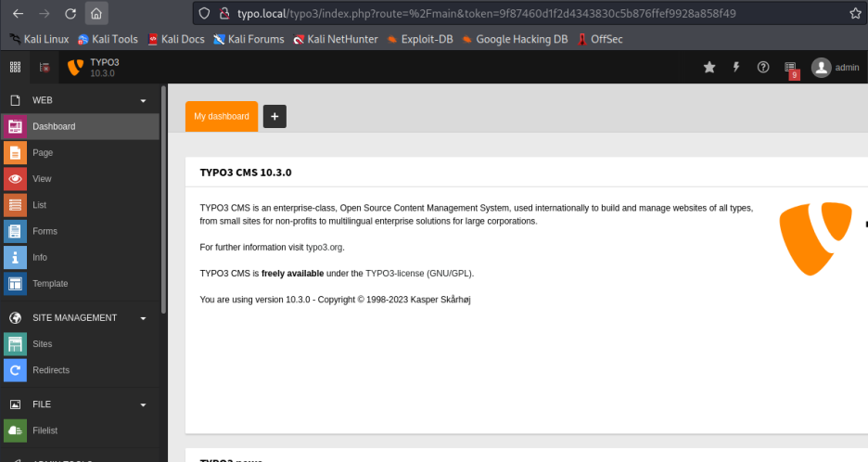Image resolution: width=868 pixels, height=462 pixels.
Task: Toggle the page tree icon in top bar
Action: (x=45, y=67)
